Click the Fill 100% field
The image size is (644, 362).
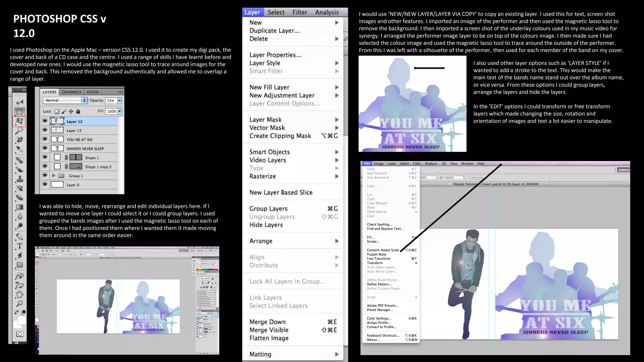pos(112,111)
